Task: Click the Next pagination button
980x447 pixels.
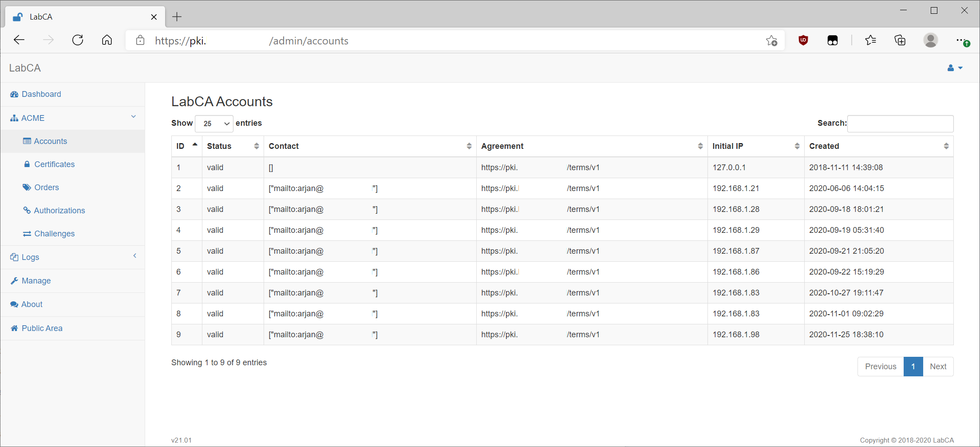Action: [x=938, y=366]
